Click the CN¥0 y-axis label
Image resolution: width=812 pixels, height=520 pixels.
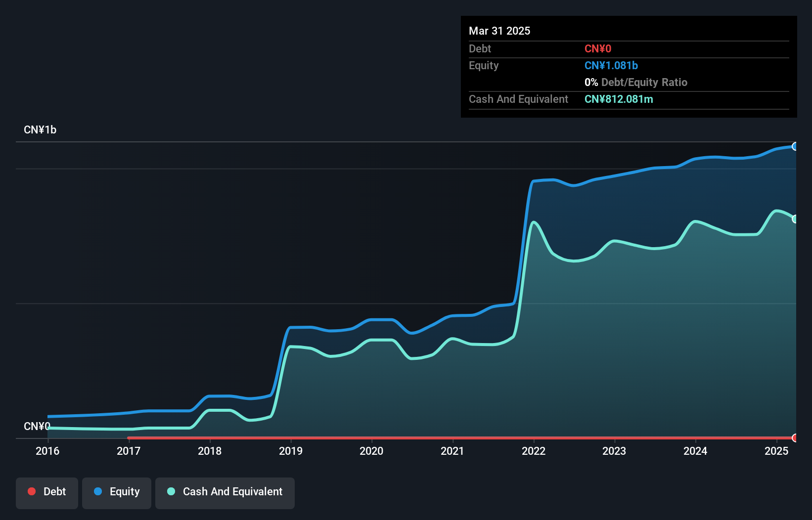37,426
